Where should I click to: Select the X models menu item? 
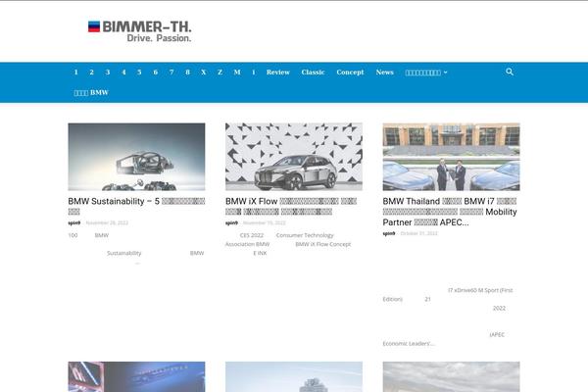pyautogui.click(x=204, y=72)
